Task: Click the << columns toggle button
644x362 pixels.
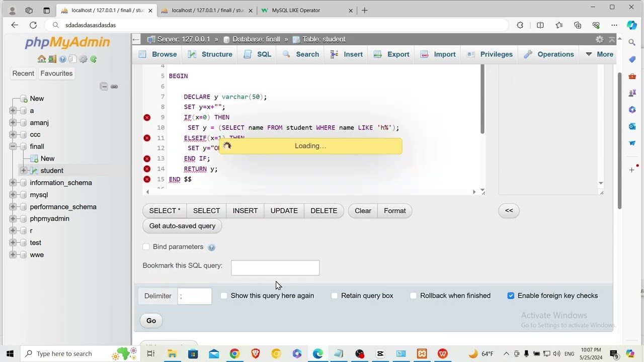Action: pos(509,211)
